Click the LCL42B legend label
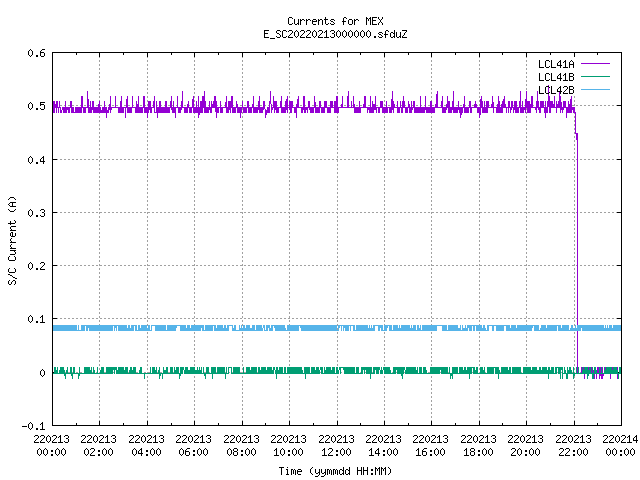This screenshot has width=640, height=480. coord(556,90)
